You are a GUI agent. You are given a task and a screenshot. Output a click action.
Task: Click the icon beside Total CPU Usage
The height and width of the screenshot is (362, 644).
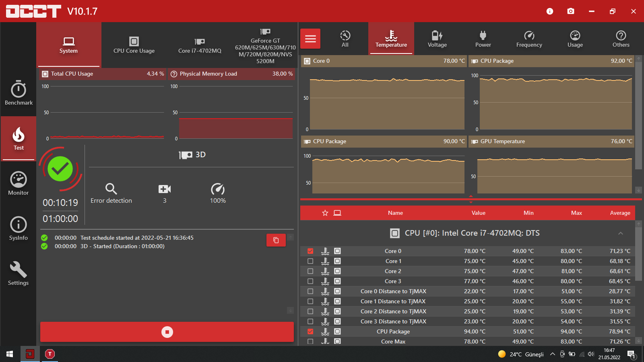click(45, 74)
